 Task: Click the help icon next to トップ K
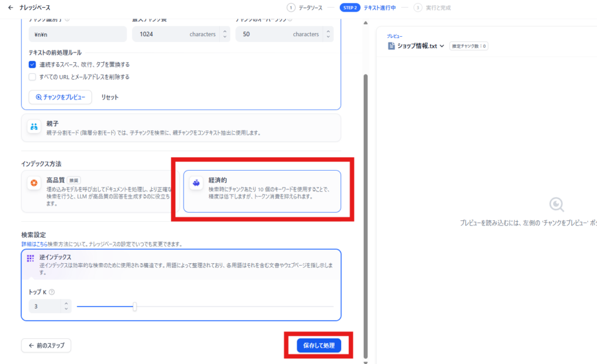pyautogui.click(x=52, y=292)
